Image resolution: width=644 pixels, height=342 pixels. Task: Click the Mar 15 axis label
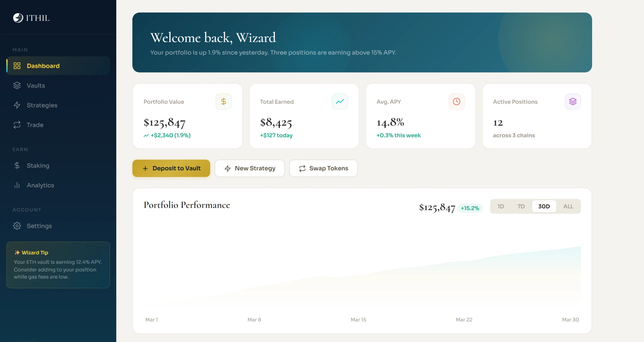358,320
